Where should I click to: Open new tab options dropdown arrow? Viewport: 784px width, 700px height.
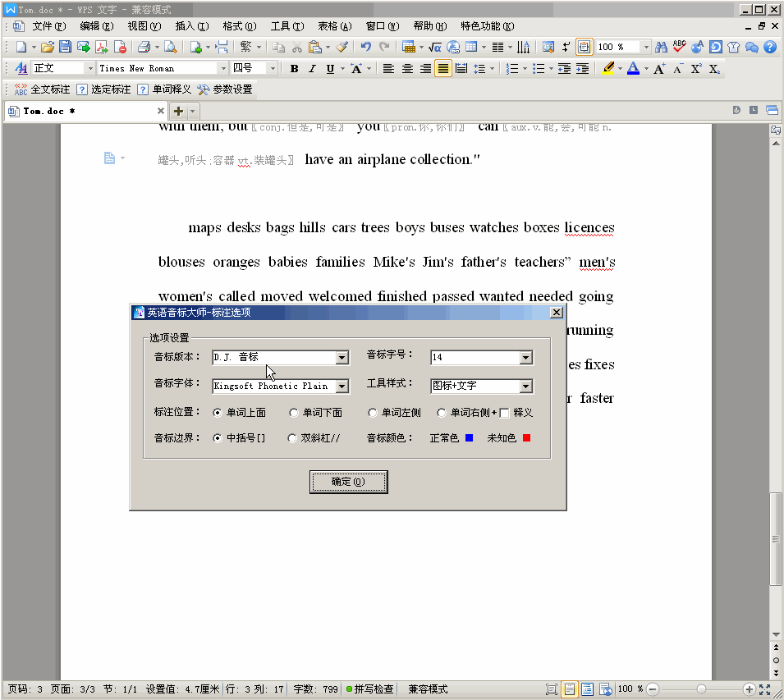click(192, 111)
